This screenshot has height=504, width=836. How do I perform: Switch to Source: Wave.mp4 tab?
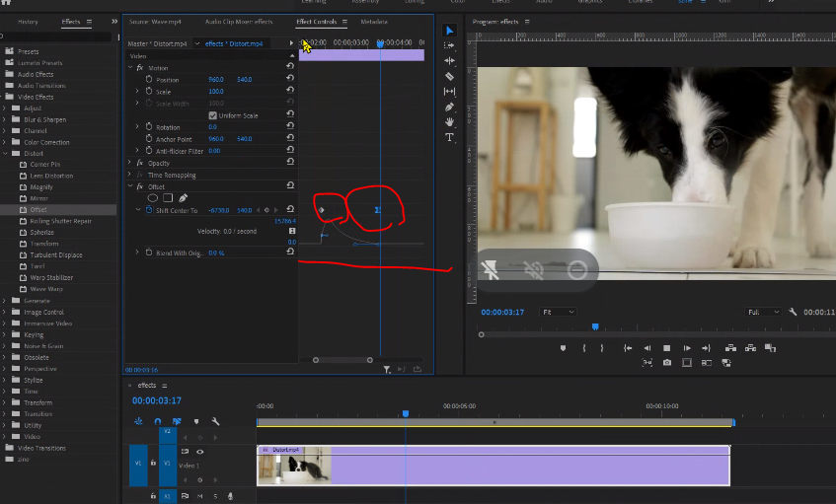tap(155, 22)
